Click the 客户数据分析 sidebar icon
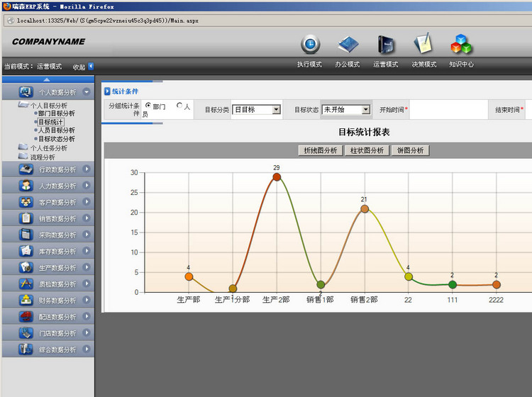The width and height of the screenshot is (532, 397). pyautogui.click(x=26, y=202)
